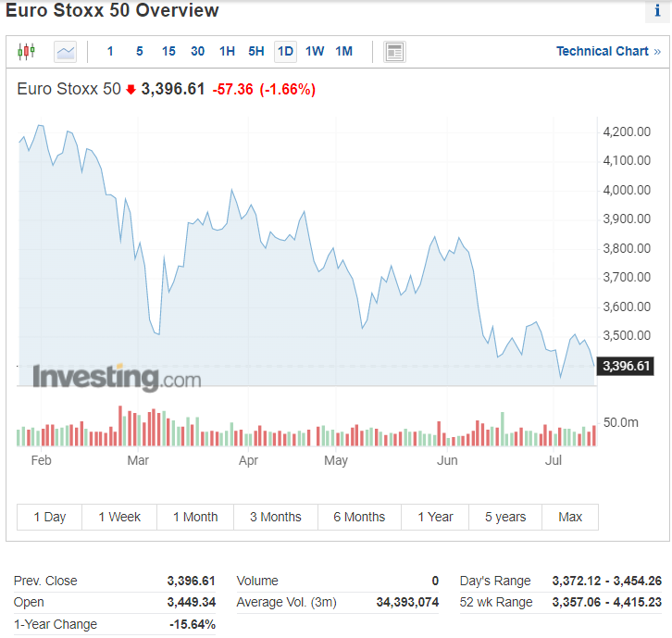The width and height of the screenshot is (672, 638).
Task: Select the 1M interval
Action: pos(343,52)
